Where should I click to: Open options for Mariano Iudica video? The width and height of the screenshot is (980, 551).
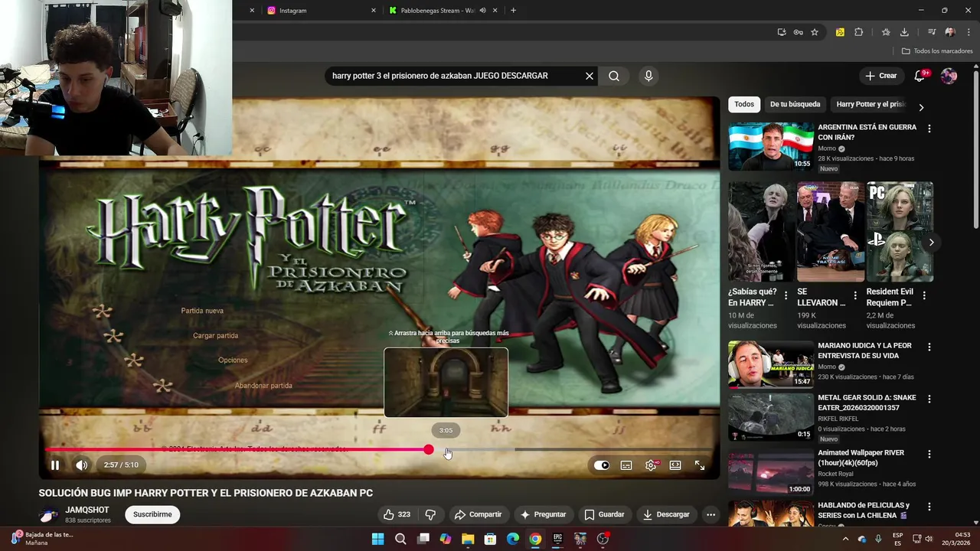click(x=929, y=347)
